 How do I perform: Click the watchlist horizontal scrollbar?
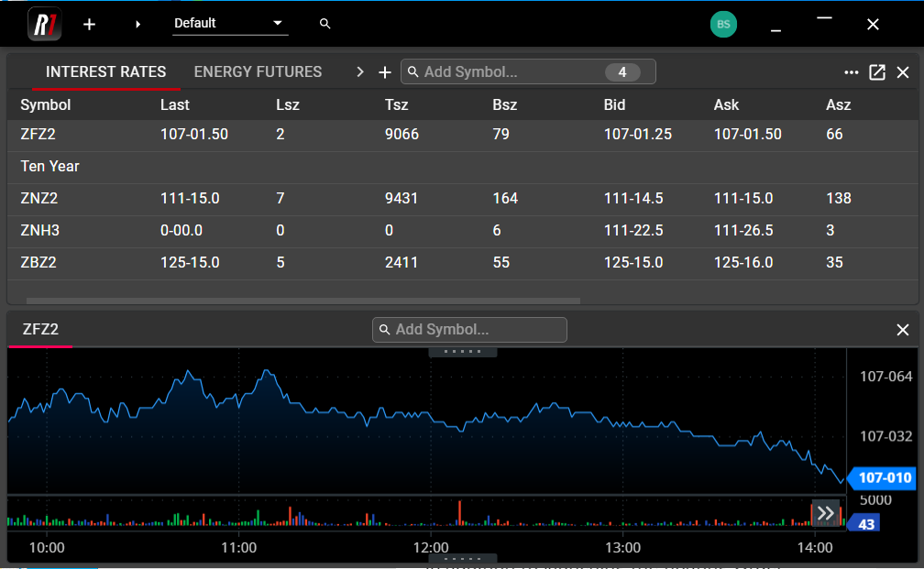[302, 301]
